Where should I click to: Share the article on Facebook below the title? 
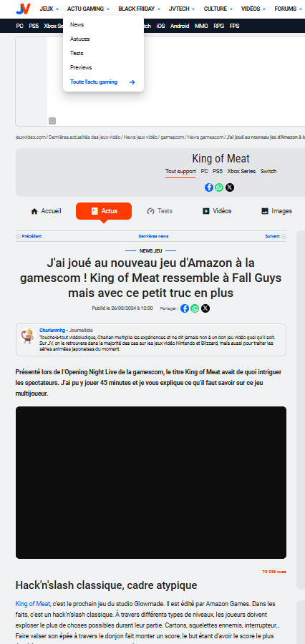click(x=185, y=308)
